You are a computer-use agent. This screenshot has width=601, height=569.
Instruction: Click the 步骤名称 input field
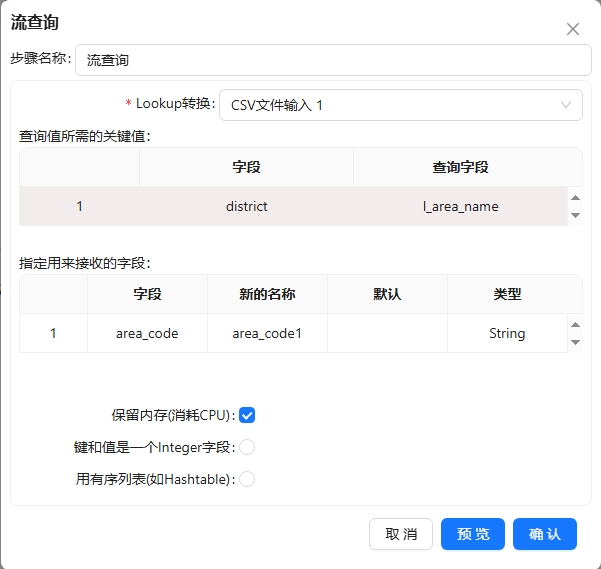[333, 60]
